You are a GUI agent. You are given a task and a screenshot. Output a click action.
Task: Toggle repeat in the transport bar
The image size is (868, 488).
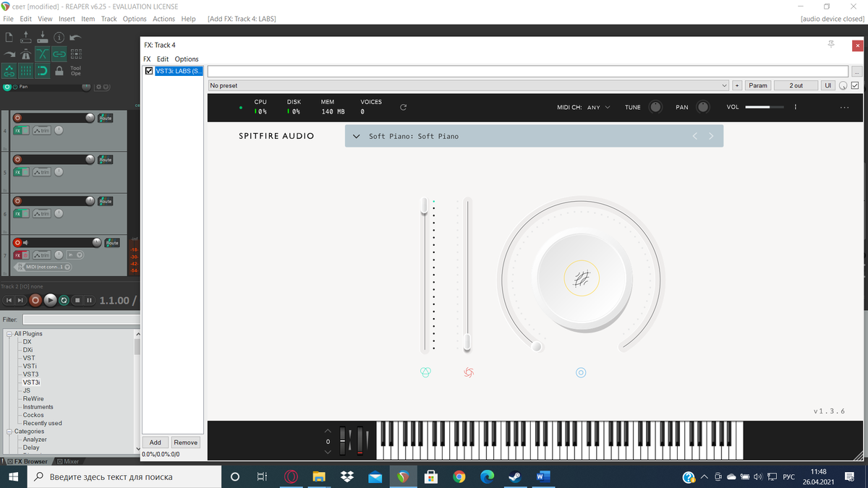(x=64, y=300)
